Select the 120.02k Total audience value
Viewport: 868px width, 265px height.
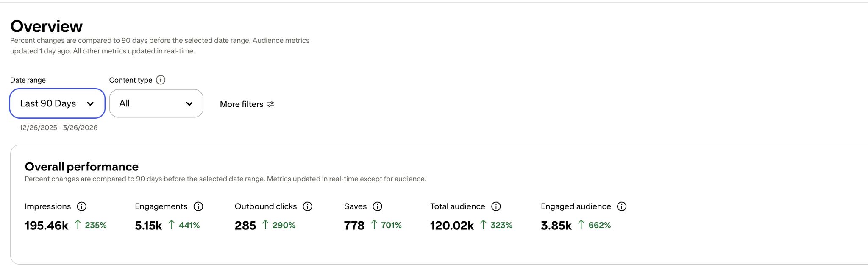tap(452, 226)
